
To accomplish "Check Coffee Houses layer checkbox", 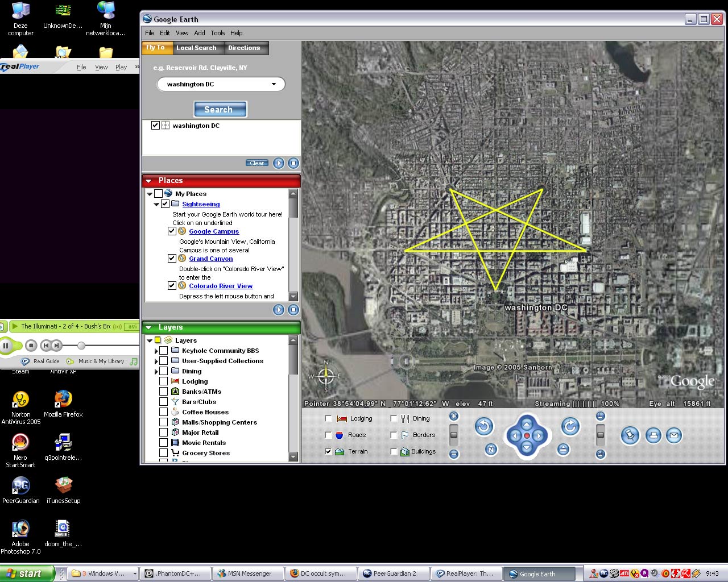I will click(163, 412).
